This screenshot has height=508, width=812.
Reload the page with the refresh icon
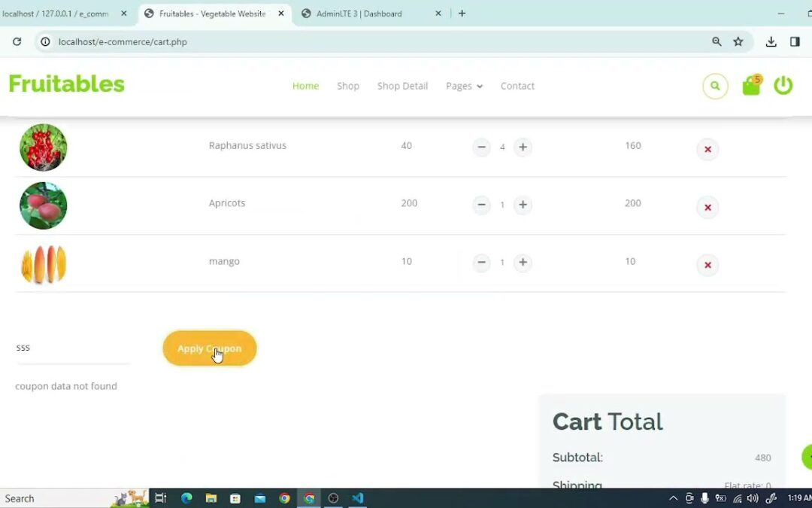tap(17, 41)
